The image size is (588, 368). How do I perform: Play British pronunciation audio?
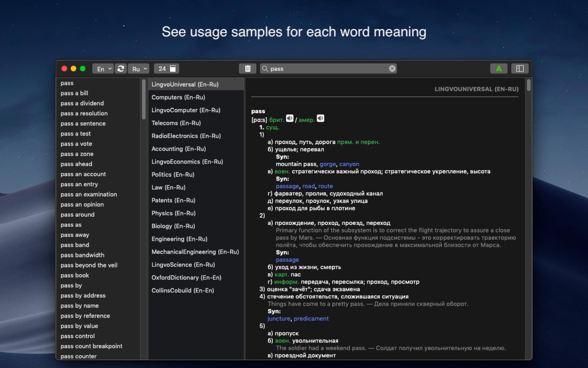coord(290,118)
